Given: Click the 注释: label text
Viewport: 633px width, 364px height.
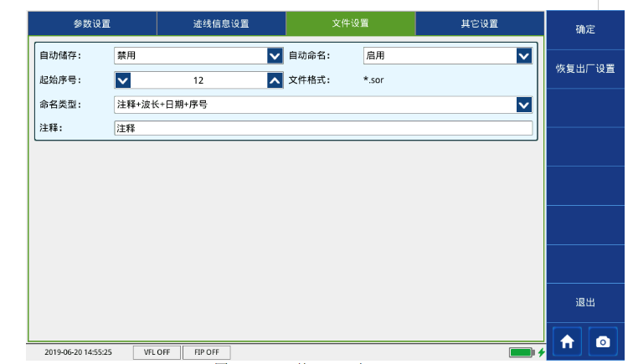Looking at the screenshot, I should click(51, 128).
